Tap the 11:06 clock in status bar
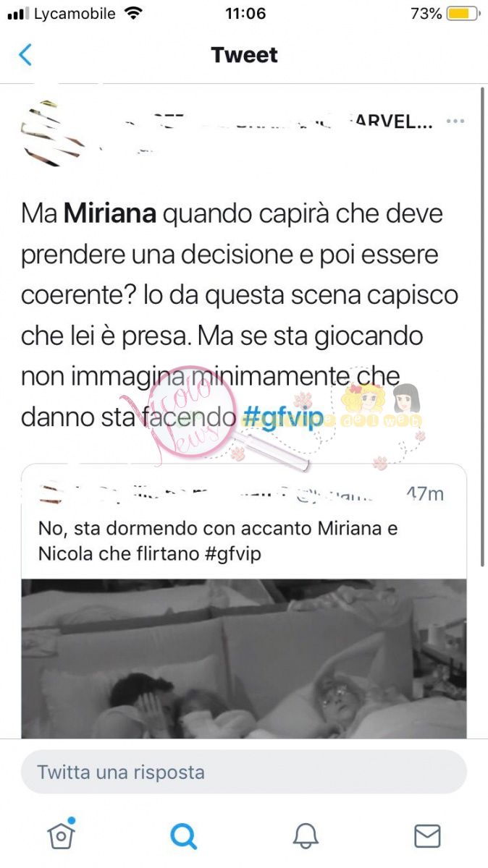 point(245,14)
